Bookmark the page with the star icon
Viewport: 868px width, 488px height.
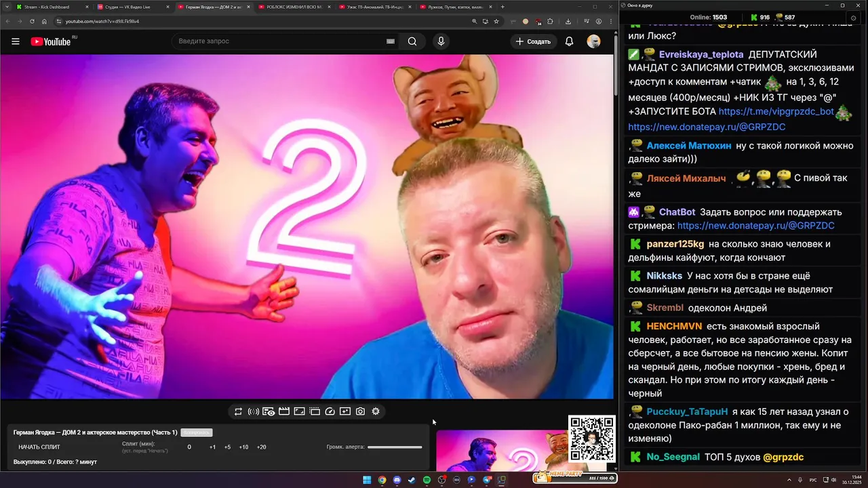click(496, 21)
